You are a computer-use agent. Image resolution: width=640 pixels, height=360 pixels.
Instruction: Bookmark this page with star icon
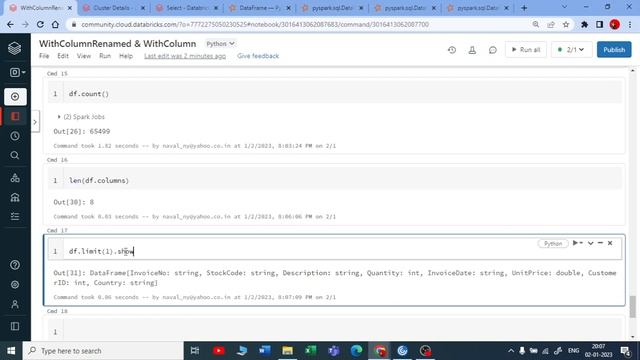(566, 24)
